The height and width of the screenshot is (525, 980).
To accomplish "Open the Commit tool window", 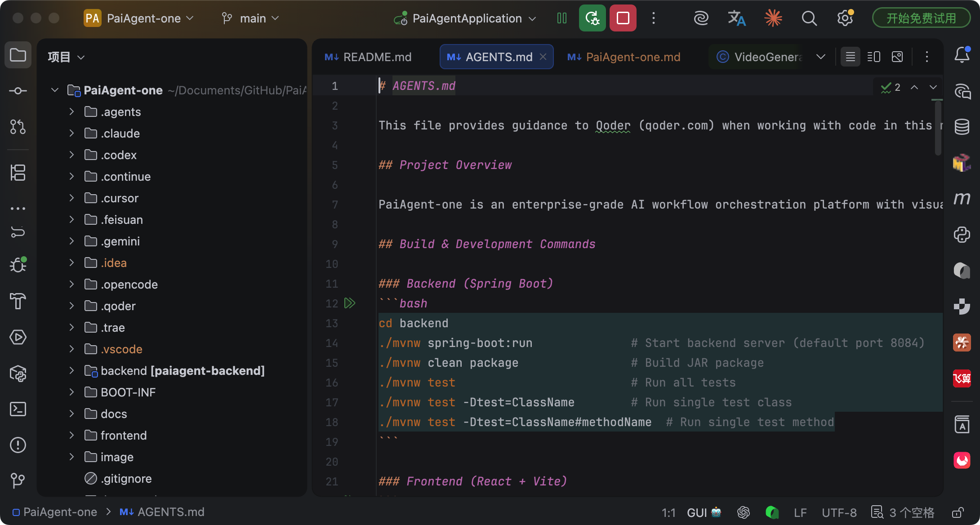I will (18, 91).
